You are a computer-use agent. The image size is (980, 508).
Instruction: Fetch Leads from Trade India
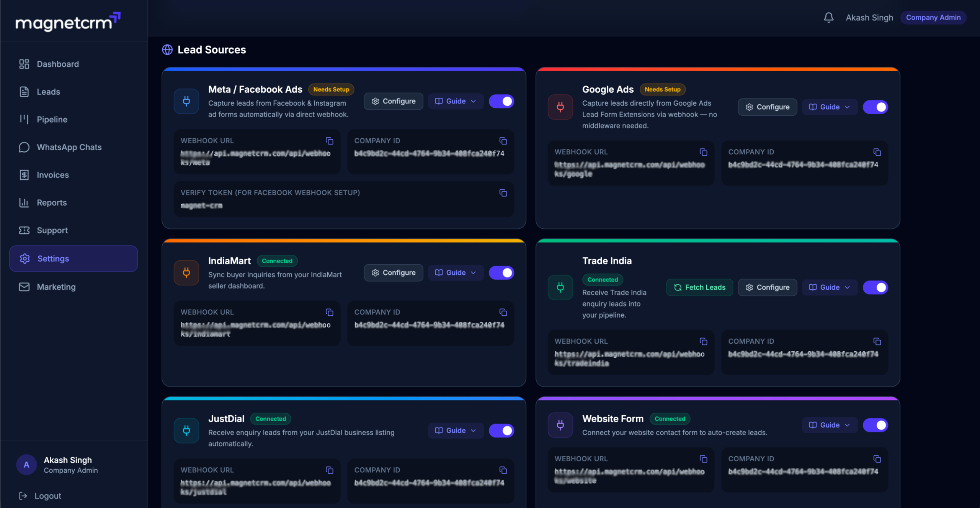(700, 287)
